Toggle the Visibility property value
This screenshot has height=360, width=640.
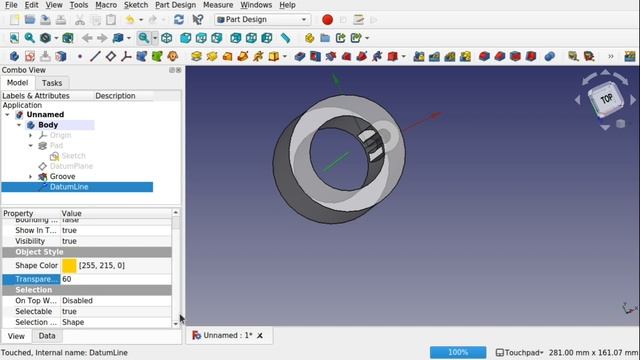[x=116, y=241]
